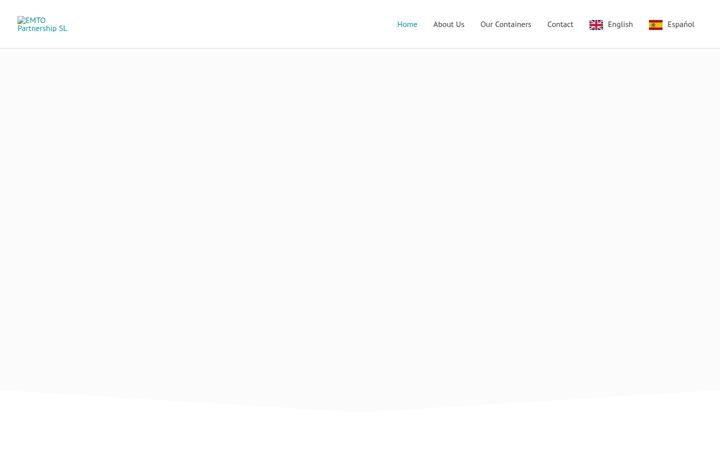Switch language to English text link
720x450 pixels.
coord(620,24)
